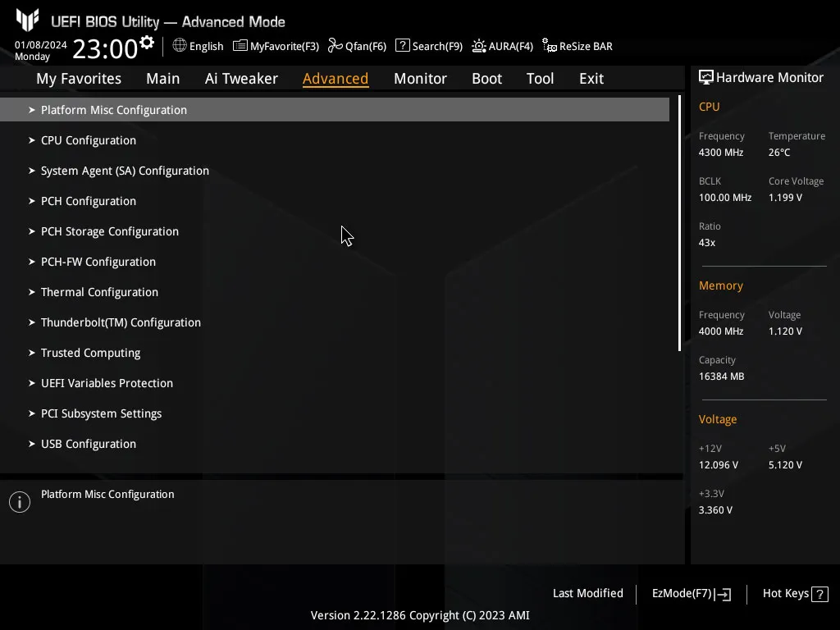Open MyFavorite(F3) from the top toolbar

276,46
